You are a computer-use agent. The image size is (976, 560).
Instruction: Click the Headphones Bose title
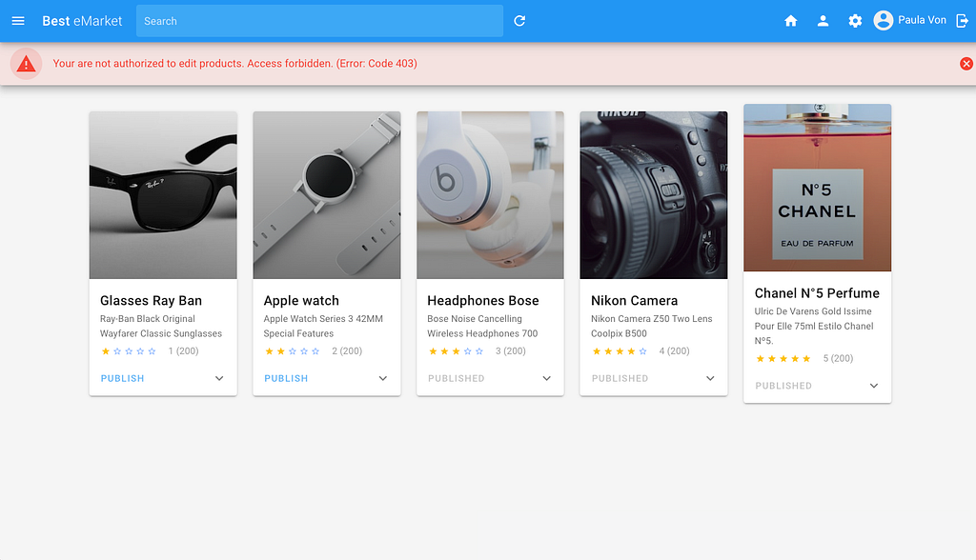tap(483, 301)
